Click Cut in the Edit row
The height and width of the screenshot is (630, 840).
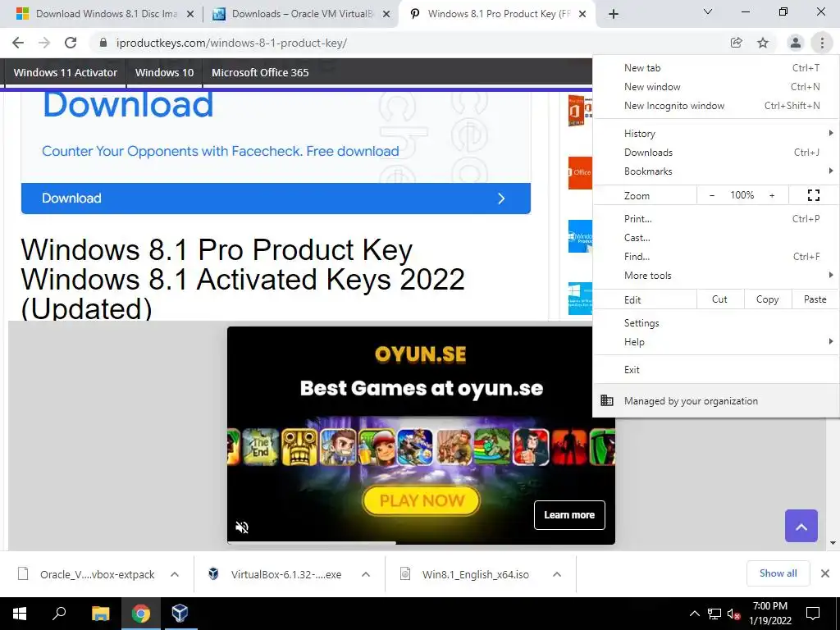pos(719,299)
